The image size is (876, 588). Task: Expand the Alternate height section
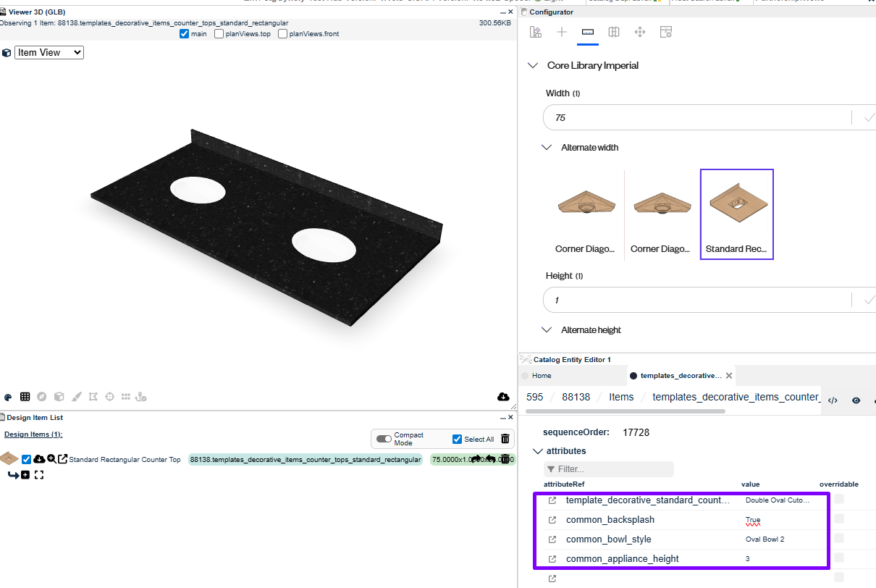547,329
